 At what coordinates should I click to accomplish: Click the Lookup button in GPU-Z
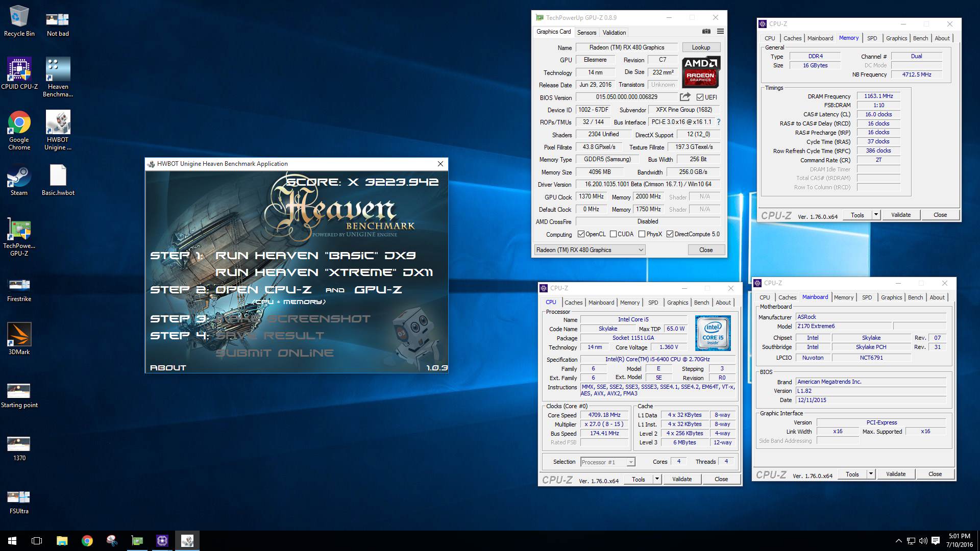point(701,47)
